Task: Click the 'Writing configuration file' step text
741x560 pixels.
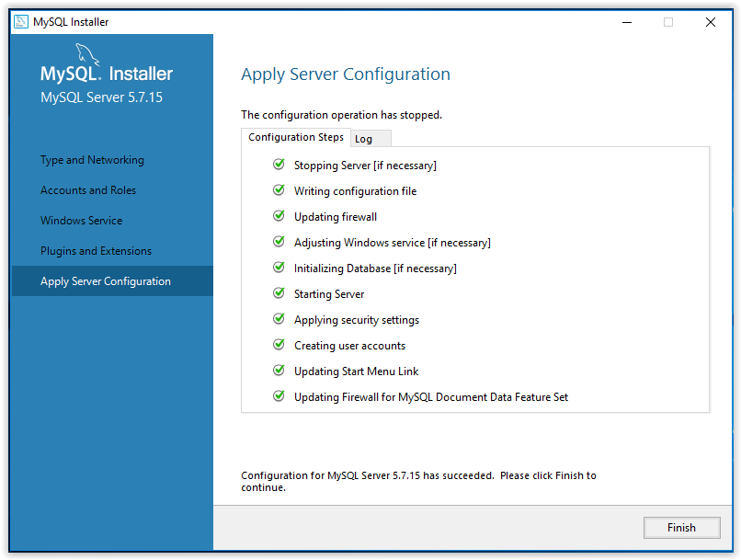Action: click(356, 191)
